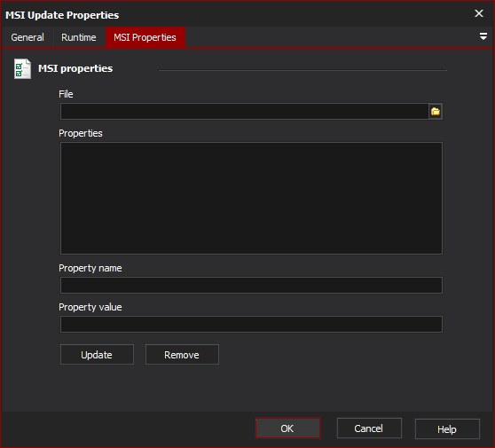Open the Help button
This screenshot has width=495, height=448.
[x=447, y=429]
